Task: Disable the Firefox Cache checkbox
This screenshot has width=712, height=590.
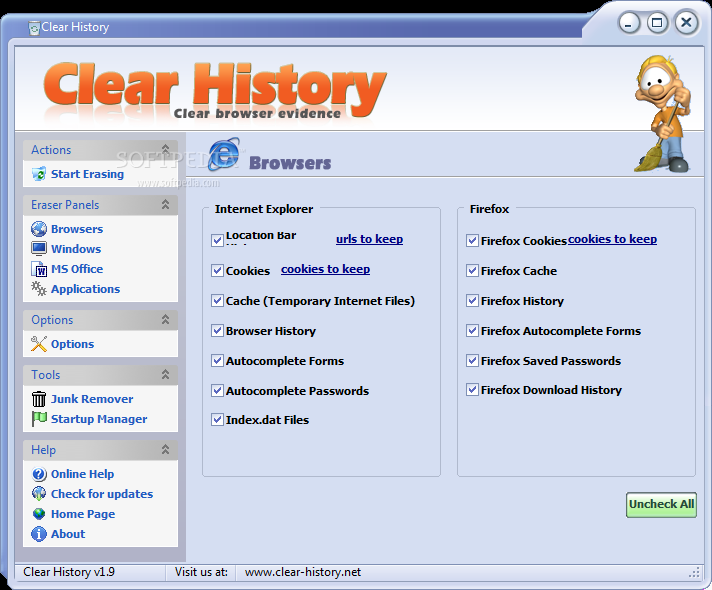Action: [x=472, y=271]
